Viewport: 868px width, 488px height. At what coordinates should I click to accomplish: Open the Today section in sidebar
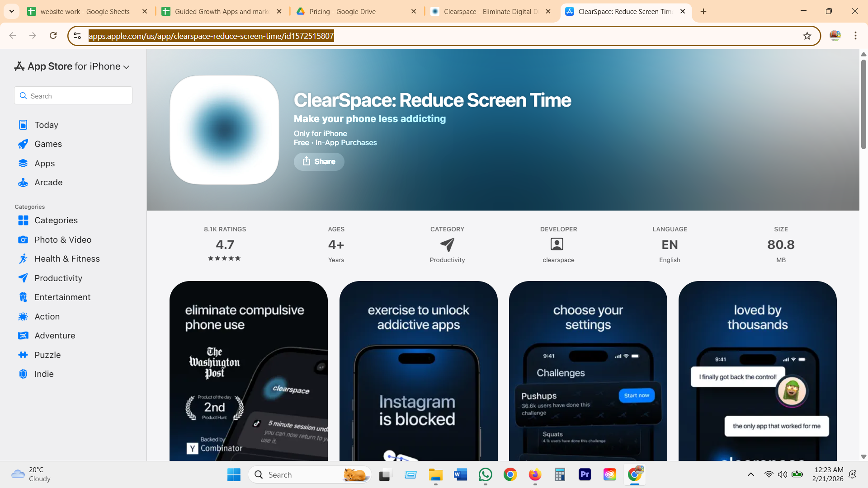(x=46, y=125)
